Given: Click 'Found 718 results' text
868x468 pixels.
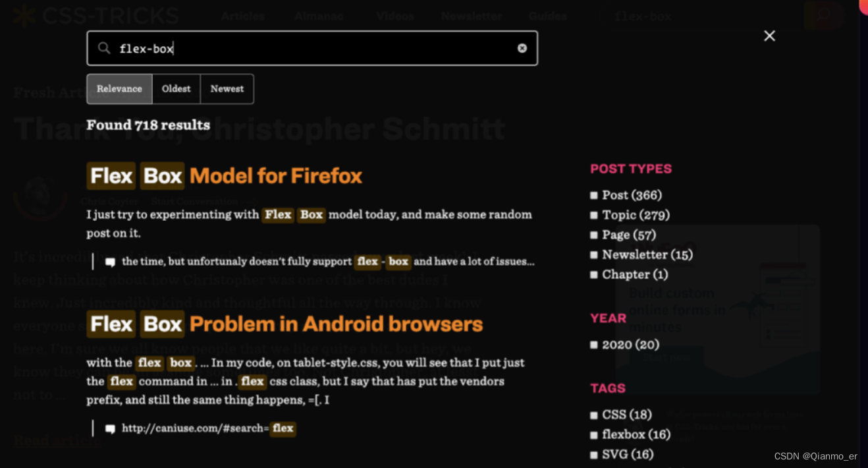Looking at the screenshot, I should point(148,125).
